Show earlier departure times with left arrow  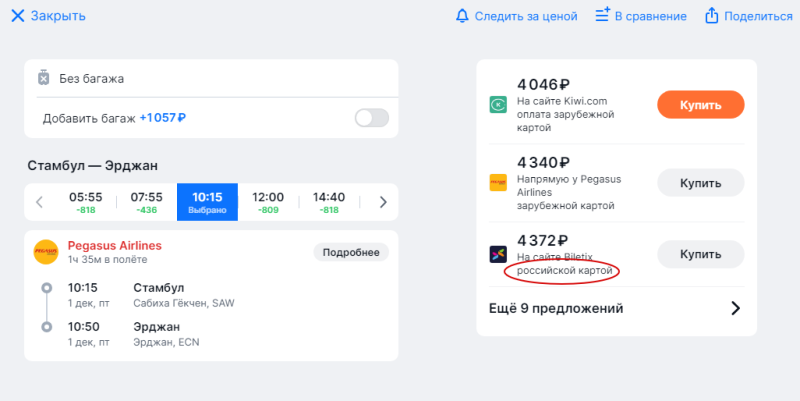pos(39,202)
